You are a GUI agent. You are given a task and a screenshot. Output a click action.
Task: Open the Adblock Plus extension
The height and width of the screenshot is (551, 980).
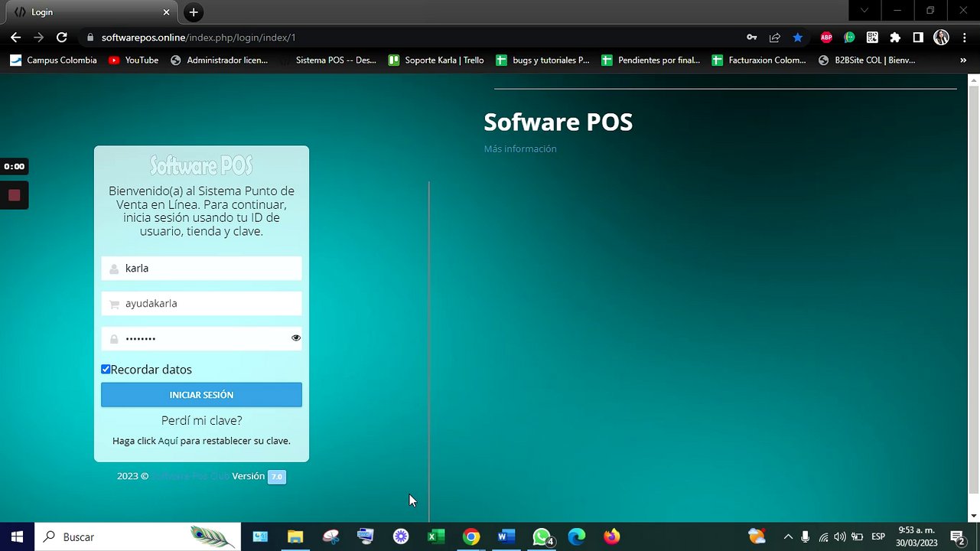pos(826,37)
